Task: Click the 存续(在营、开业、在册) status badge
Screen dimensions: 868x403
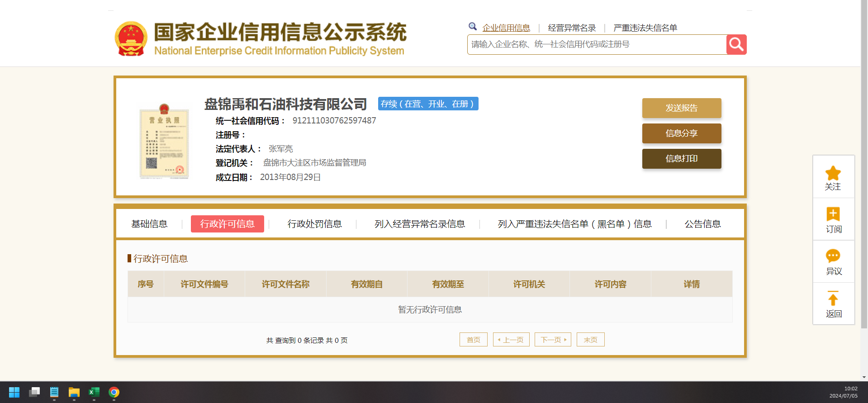Action: click(428, 104)
